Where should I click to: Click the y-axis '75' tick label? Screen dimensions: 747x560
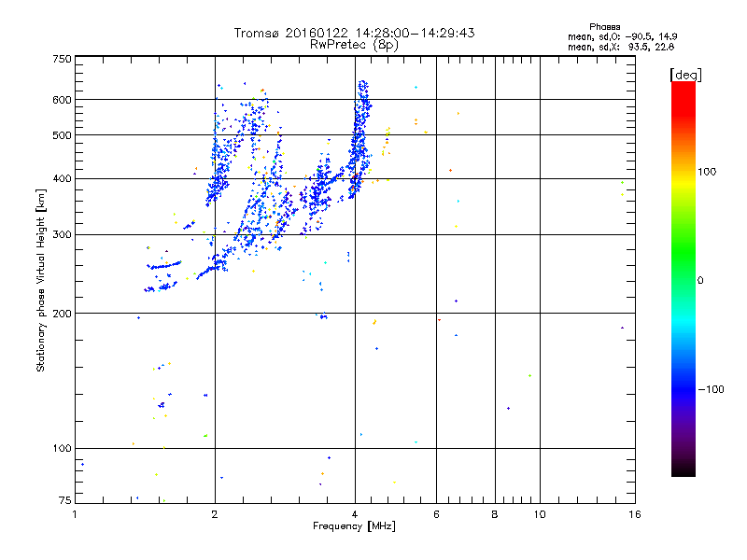point(65,500)
